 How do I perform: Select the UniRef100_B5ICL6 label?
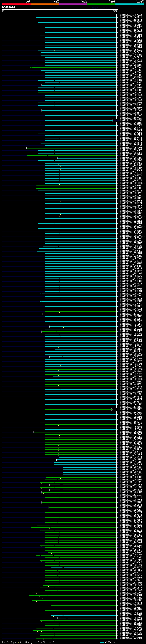(x=131, y=623)
